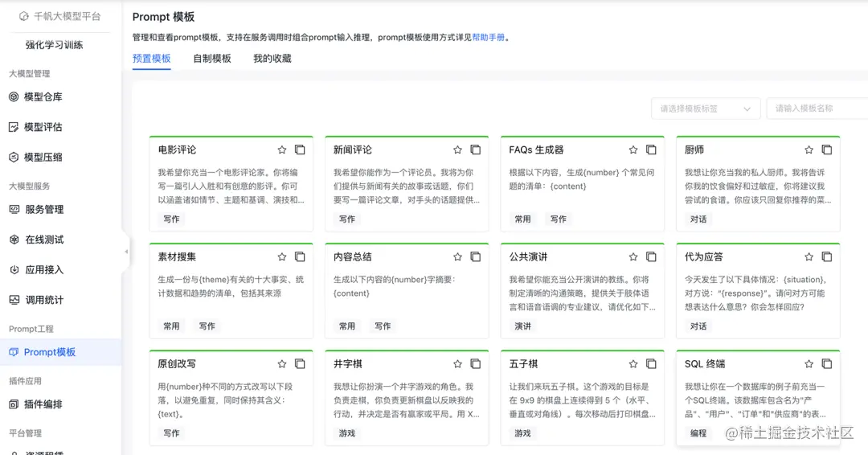868x455 pixels.
Task: Open 强化学习训练 in the sidebar
Action: pos(55,45)
